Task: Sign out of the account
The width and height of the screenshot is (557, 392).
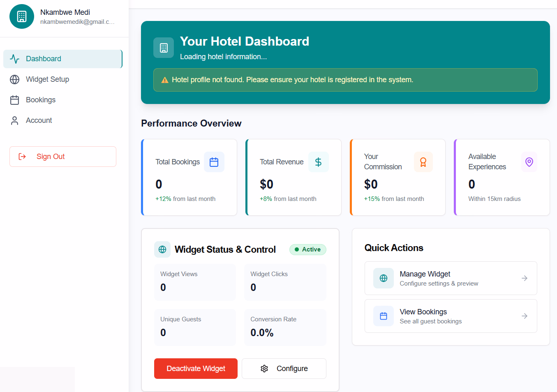Action: coord(62,157)
